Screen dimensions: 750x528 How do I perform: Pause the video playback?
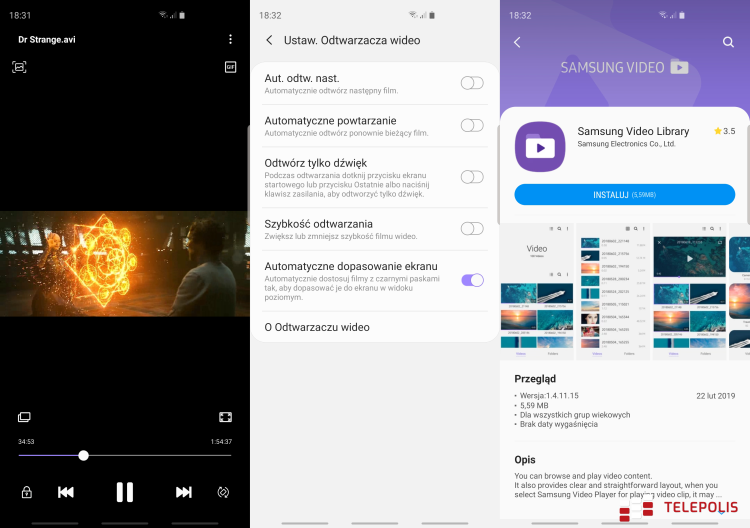pos(125,492)
